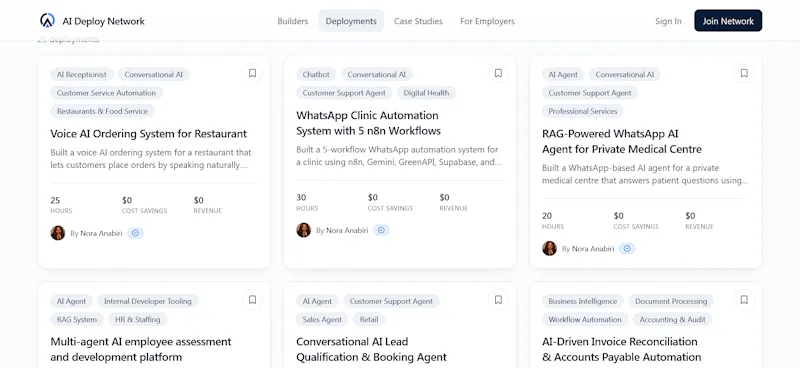Click verified badge on Voice AI Ordering card
Image resolution: width=800 pixels, height=368 pixels.
pyautogui.click(x=135, y=233)
